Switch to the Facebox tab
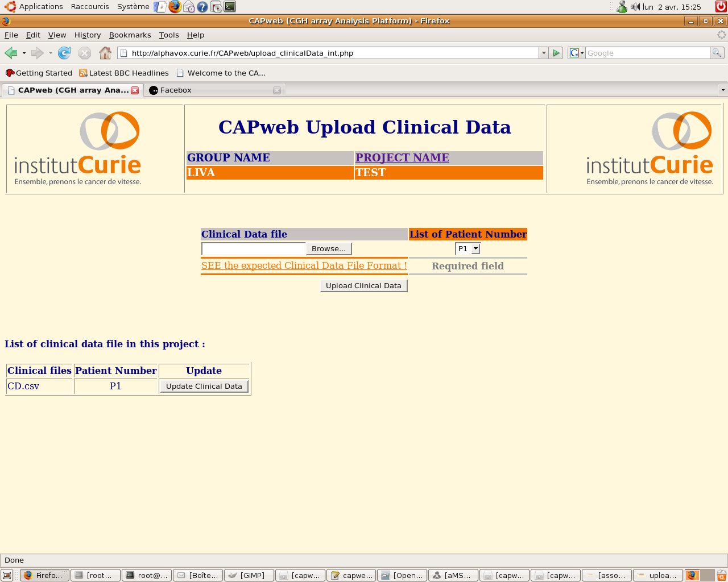This screenshot has width=728, height=582. 214,90
